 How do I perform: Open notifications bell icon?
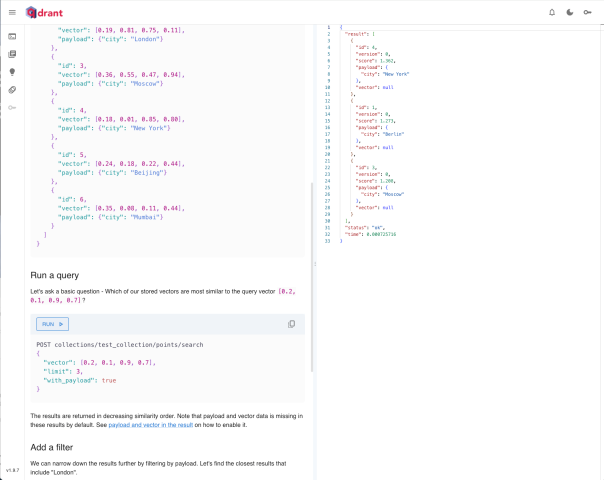point(551,12)
